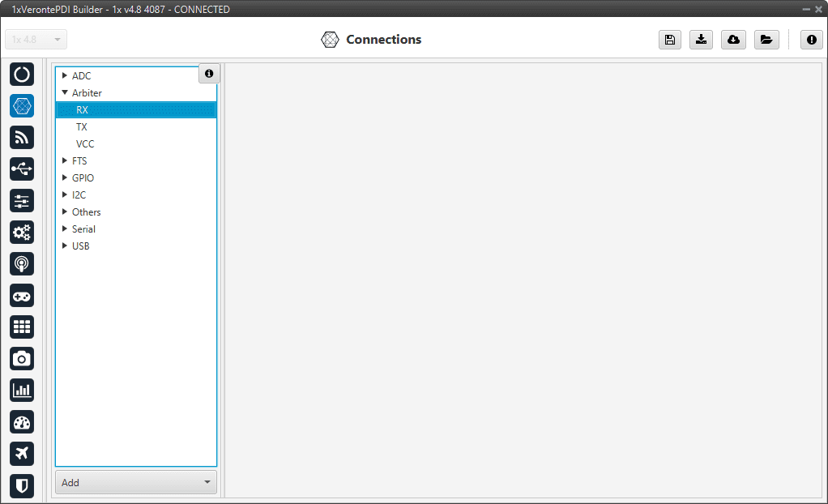The height and width of the screenshot is (504, 828).
Task: Select the I2C label in tree
Action: coord(79,195)
